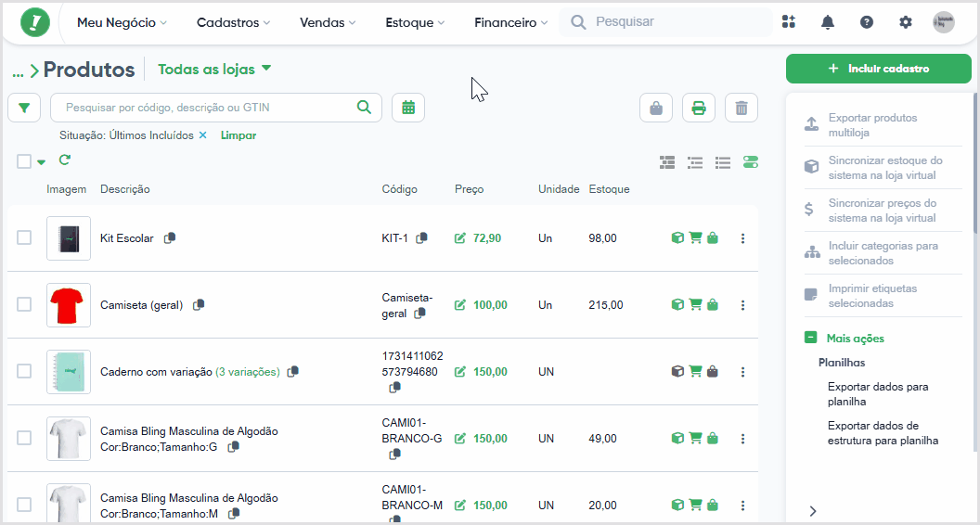This screenshot has width=980, height=525.
Task: Remove the Últimos Incluídos filter tag
Action: coord(202,135)
